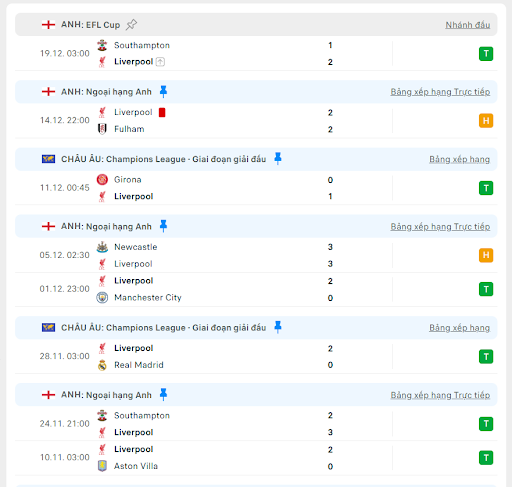Click the Manchester City club crest
Image resolution: width=512 pixels, height=487 pixels.
tap(102, 298)
